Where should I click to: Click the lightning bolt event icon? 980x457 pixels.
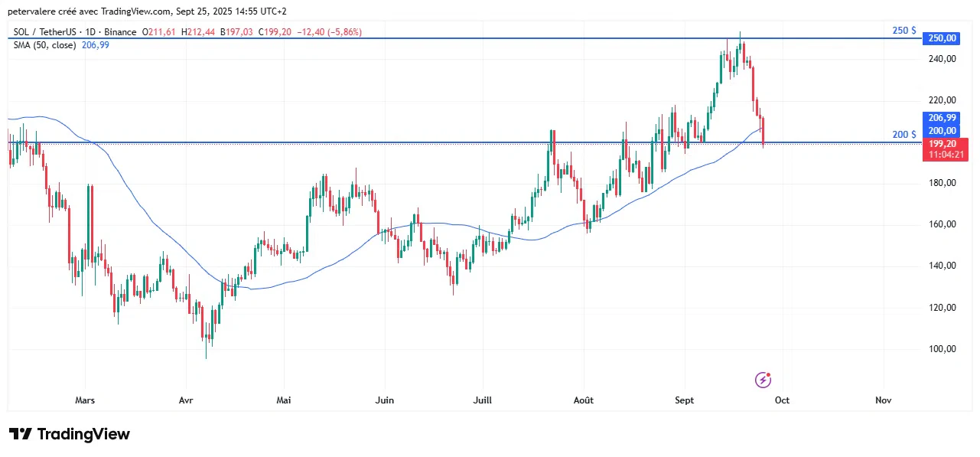tap(763, 380)
